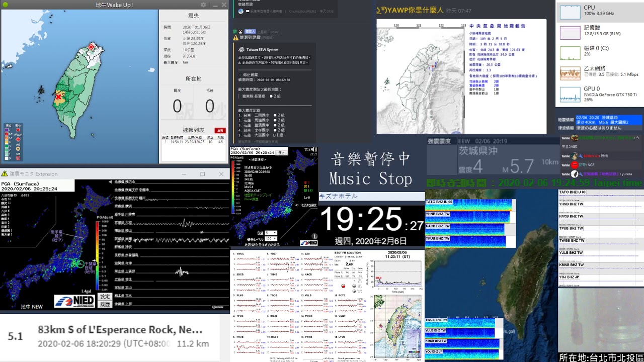Open the 音量 volume dropdown
Viewport: 644px width, 362px height.
(271, 233)
